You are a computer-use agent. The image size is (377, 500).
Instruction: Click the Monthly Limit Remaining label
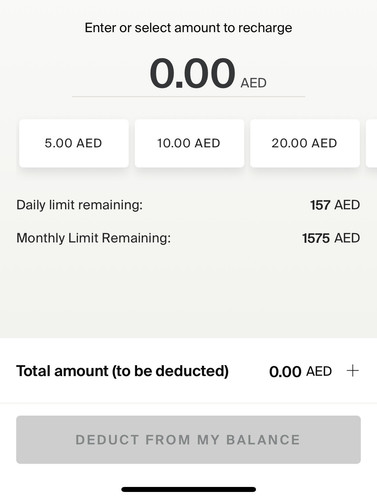click(93, 238)
